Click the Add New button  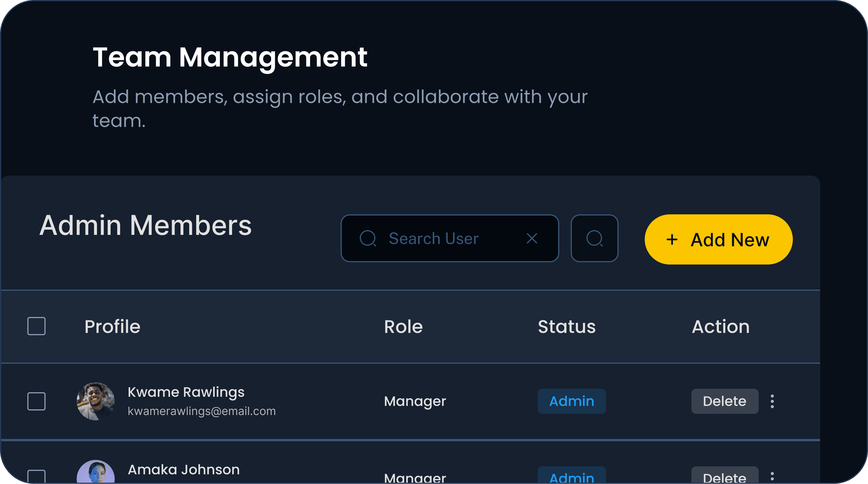(x=718, y=240)
